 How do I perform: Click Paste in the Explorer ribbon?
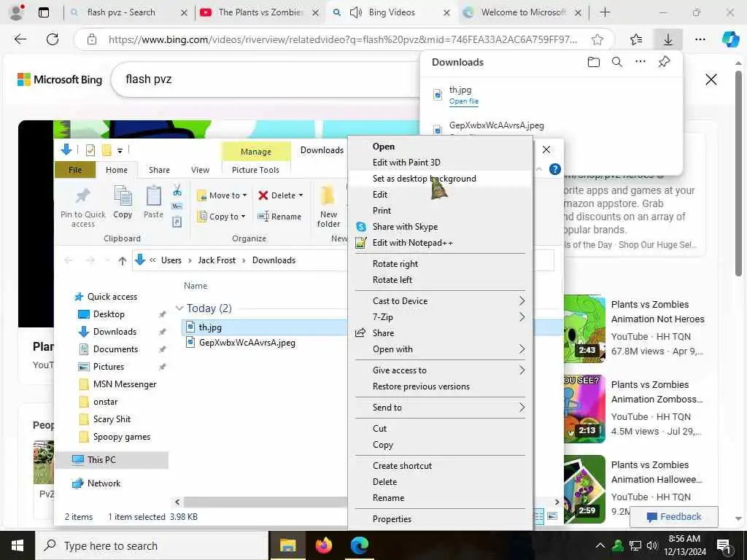(x=153, y=203)
